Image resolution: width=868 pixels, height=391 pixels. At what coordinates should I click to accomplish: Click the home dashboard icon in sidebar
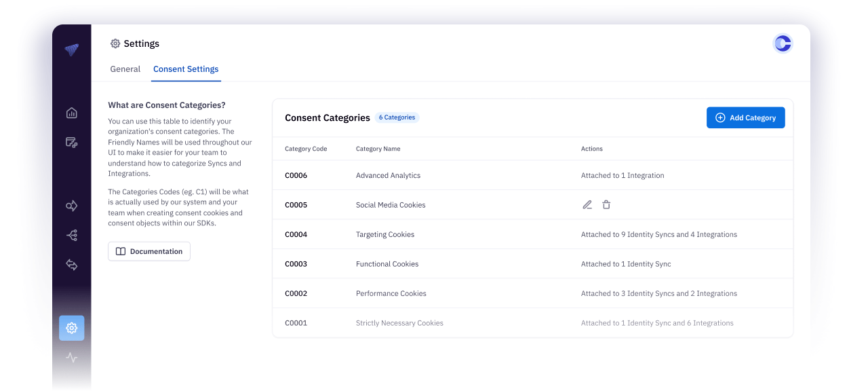pos(72,113)
